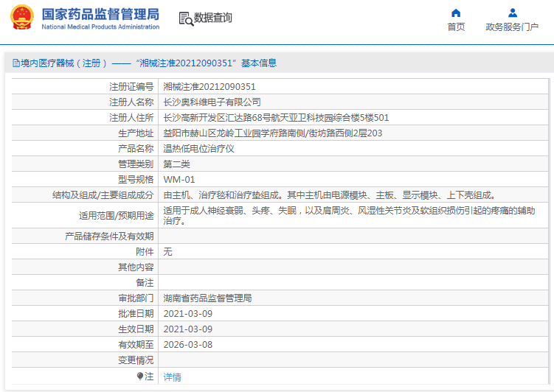Click the 管理类别 label

pos(136,164)
